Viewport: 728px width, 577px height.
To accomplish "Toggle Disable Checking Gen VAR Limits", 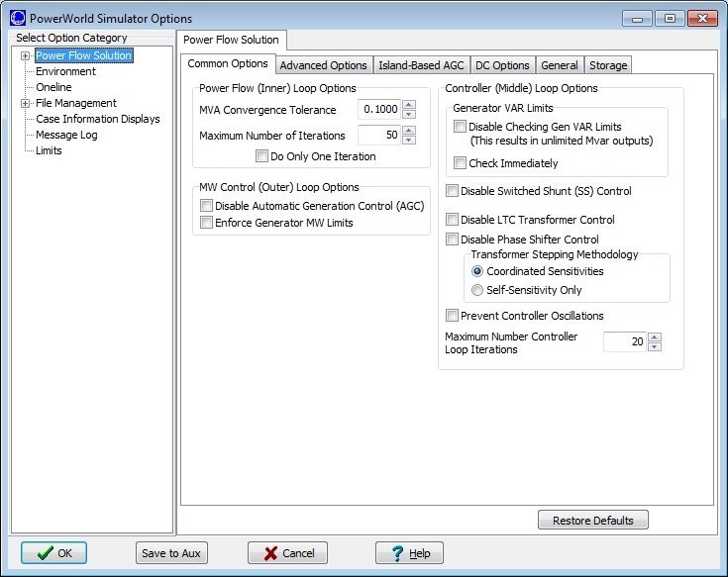I will click(x=460, y=126).
